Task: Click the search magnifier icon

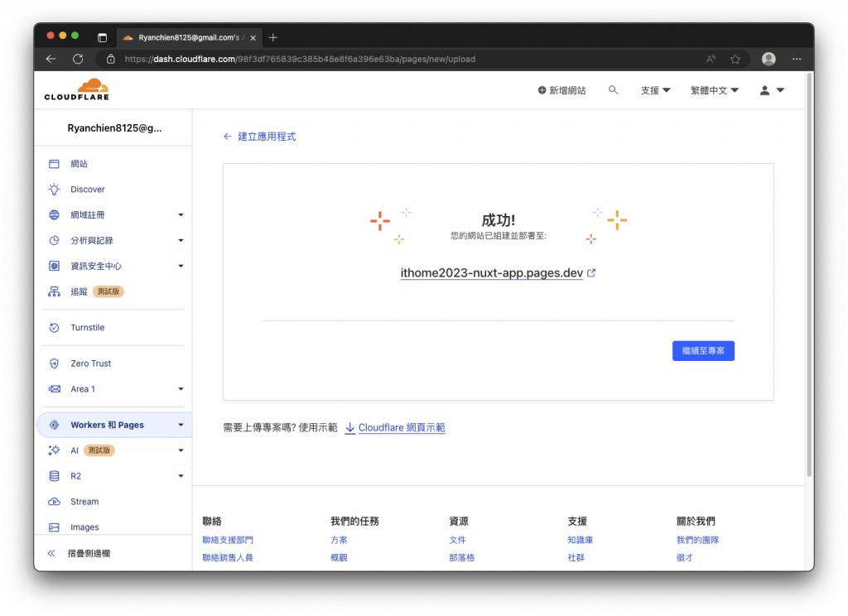Action: [613, 89]
